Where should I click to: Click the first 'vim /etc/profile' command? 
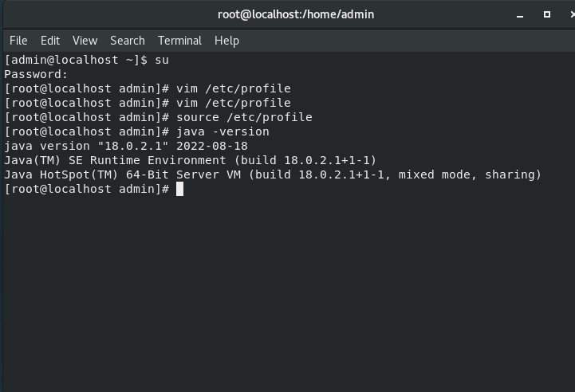click(233, 88)
